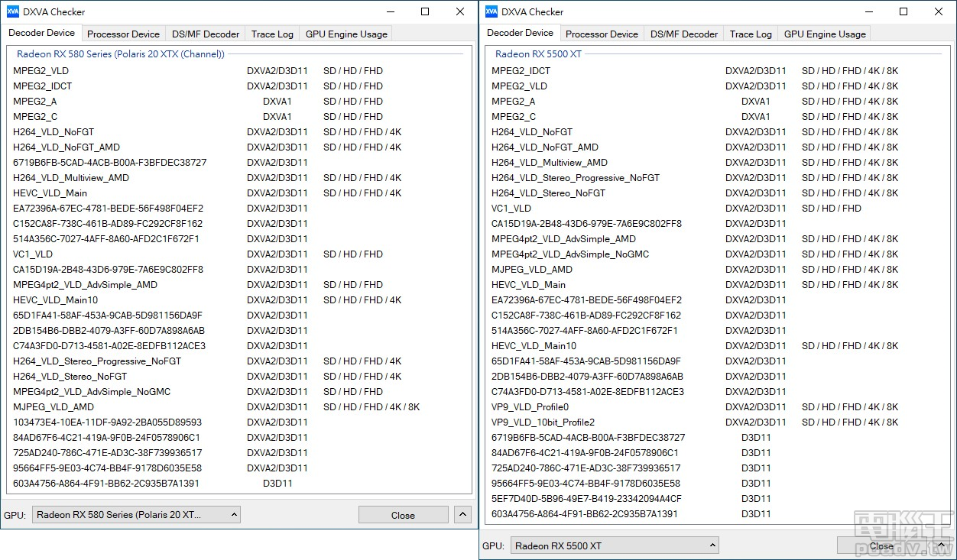The image size is (957, 560).
Task: Select HEVC_VLD_Main10 entry in RX 580 list
Action: point(55,300)
